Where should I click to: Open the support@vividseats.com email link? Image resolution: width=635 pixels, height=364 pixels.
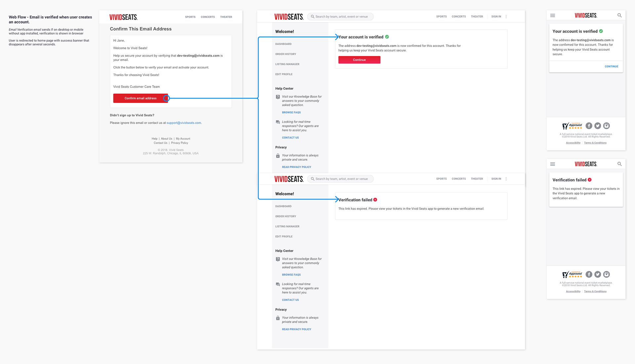pyautogui.click(x=184, y=123)
